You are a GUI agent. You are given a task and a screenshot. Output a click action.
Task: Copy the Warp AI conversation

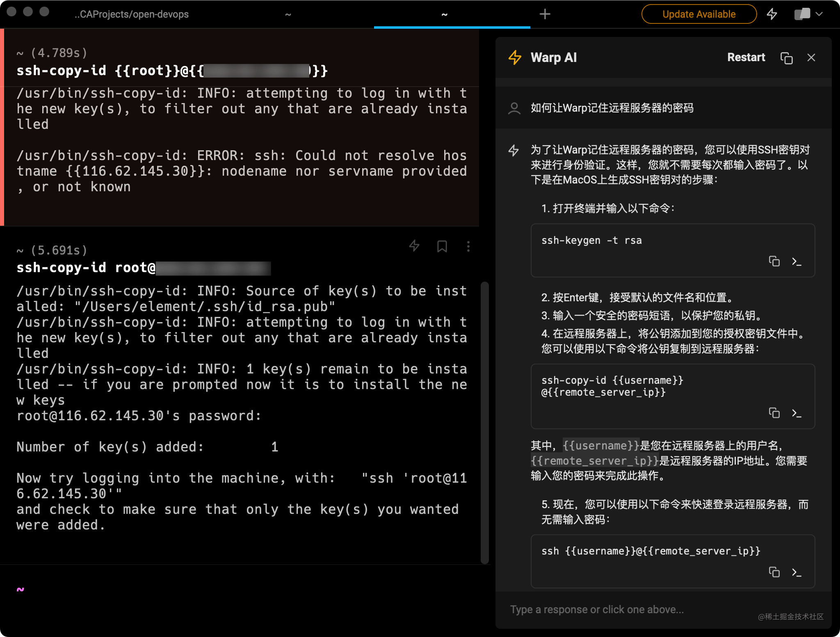pos(785,57)
